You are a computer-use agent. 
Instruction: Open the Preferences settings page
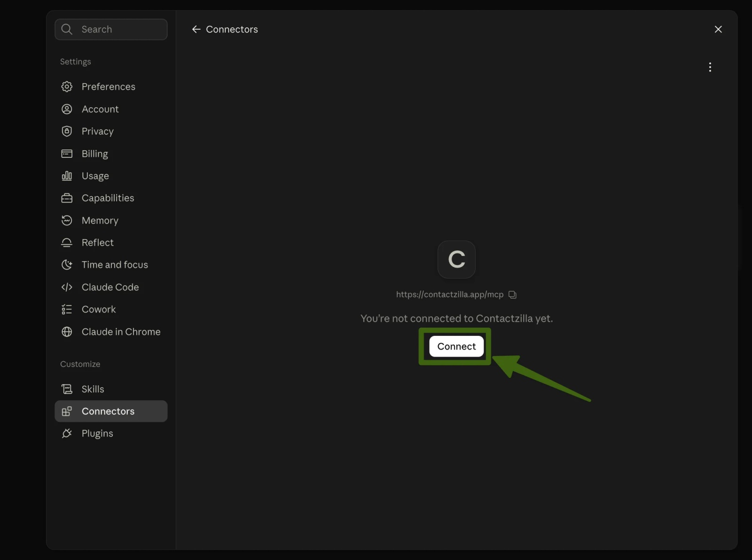pyautogui.click(x=111, y=86)
